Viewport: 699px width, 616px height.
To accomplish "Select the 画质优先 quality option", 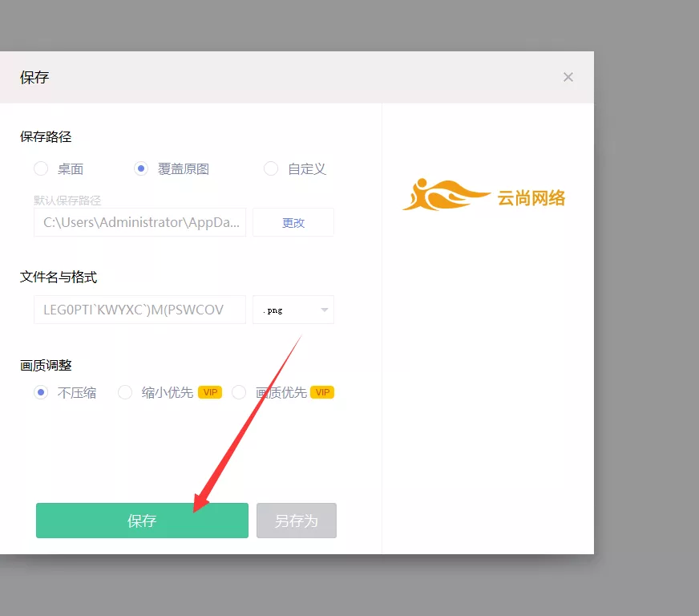I will click(x=239, y=392).
